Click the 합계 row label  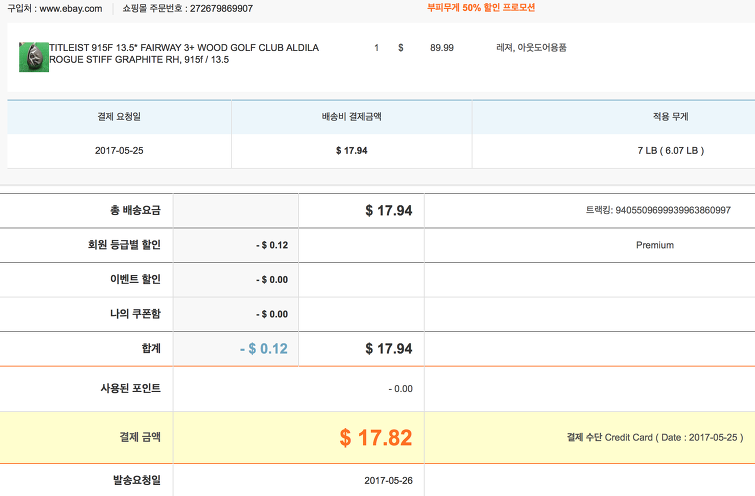[151, 348]
